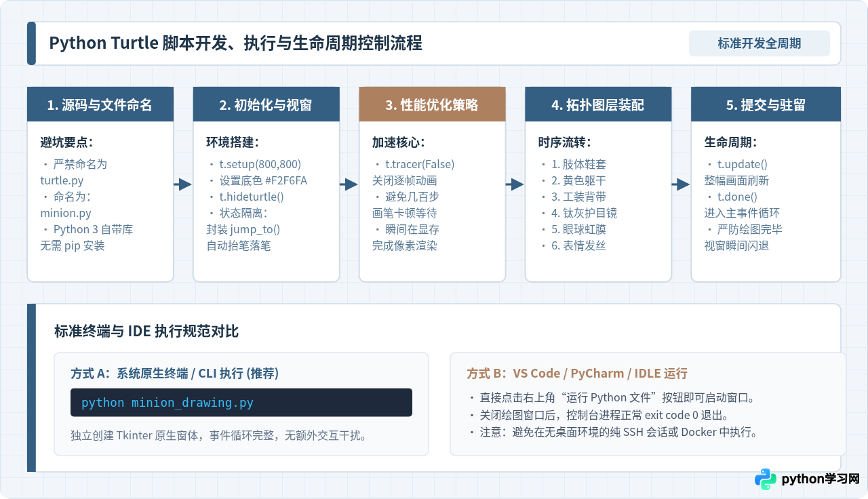868x499 pixels.
Task: Click the python minion_drawing.py code block
Action: (241, 403)
